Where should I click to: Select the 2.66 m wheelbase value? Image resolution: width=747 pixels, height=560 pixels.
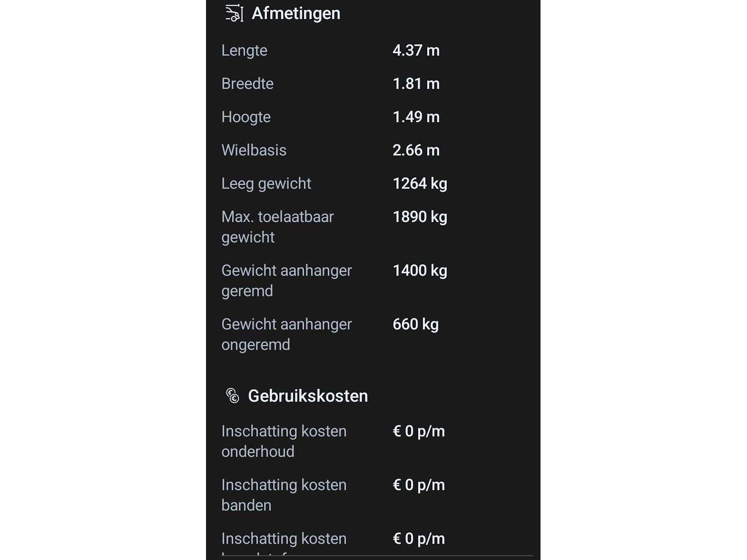click(416, 150)
